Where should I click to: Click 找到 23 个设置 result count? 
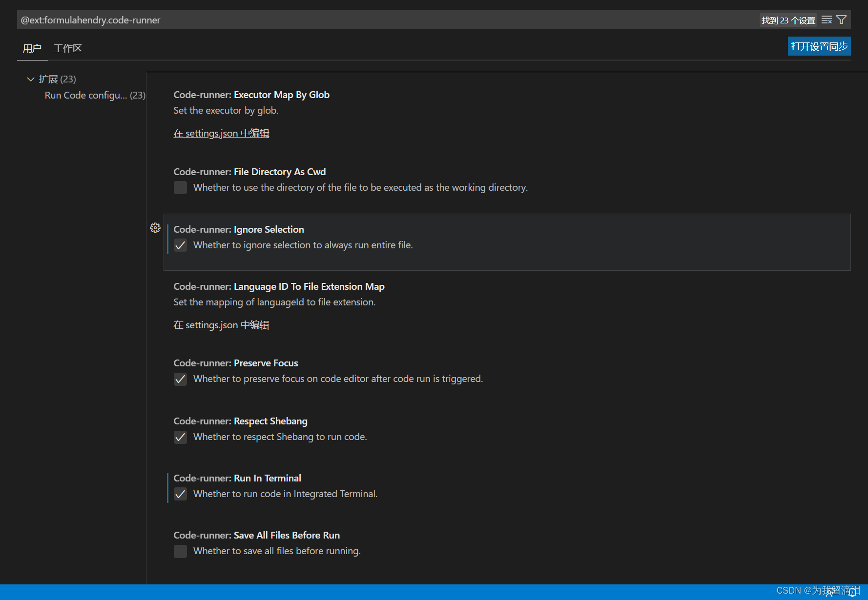tap(788, 20)
